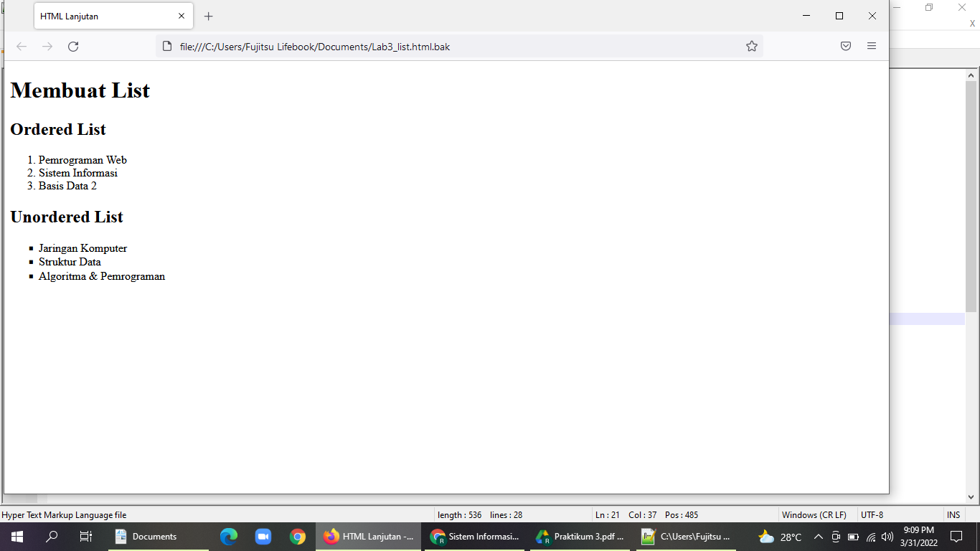Click the 'Unordered List' heading
Viewport: 980px width, 551px height.
tap(67, 217)
